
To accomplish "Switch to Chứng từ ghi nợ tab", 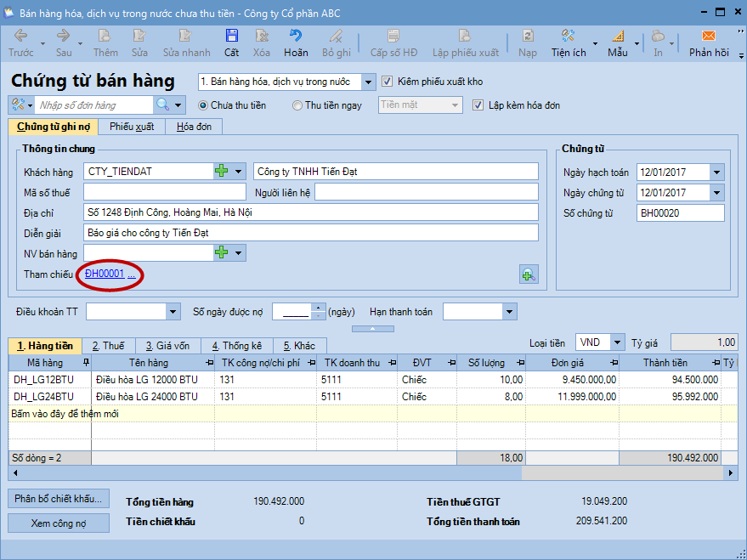I will click(53, 127).
